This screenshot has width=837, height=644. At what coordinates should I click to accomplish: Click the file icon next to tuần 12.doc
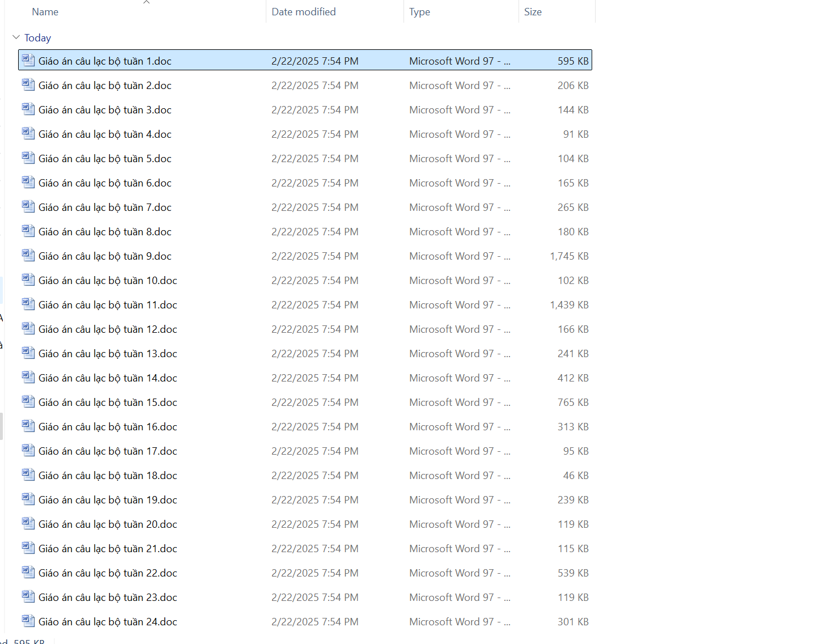[28, 328]
